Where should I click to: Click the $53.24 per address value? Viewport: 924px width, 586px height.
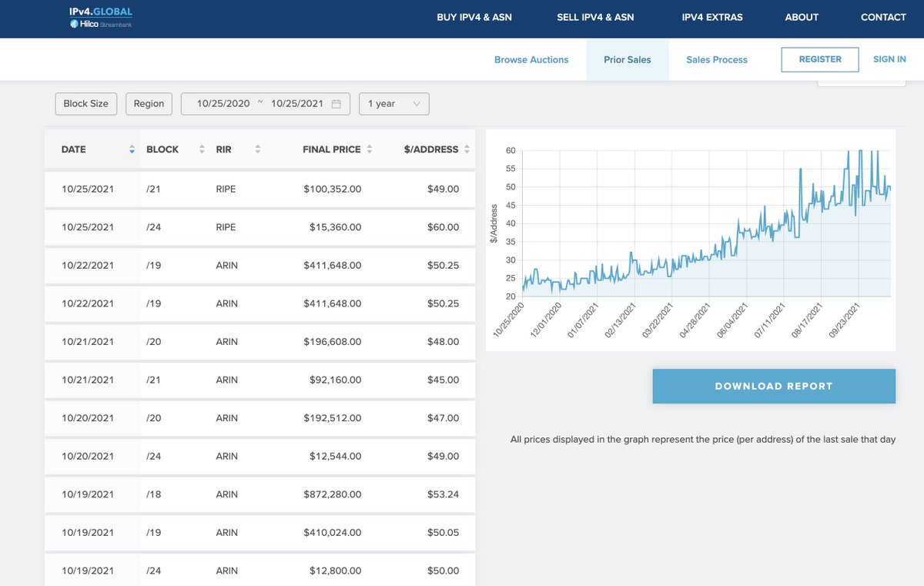pyautogui.click(x=443, y=494)
